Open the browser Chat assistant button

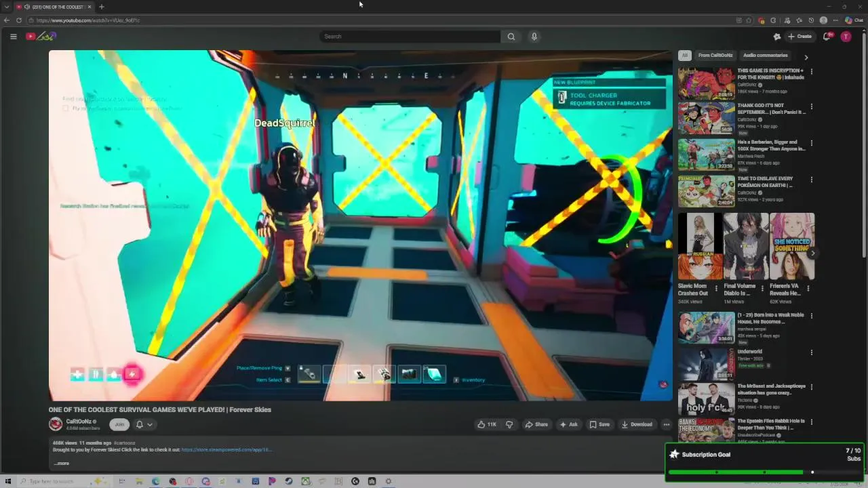[854, 20]
